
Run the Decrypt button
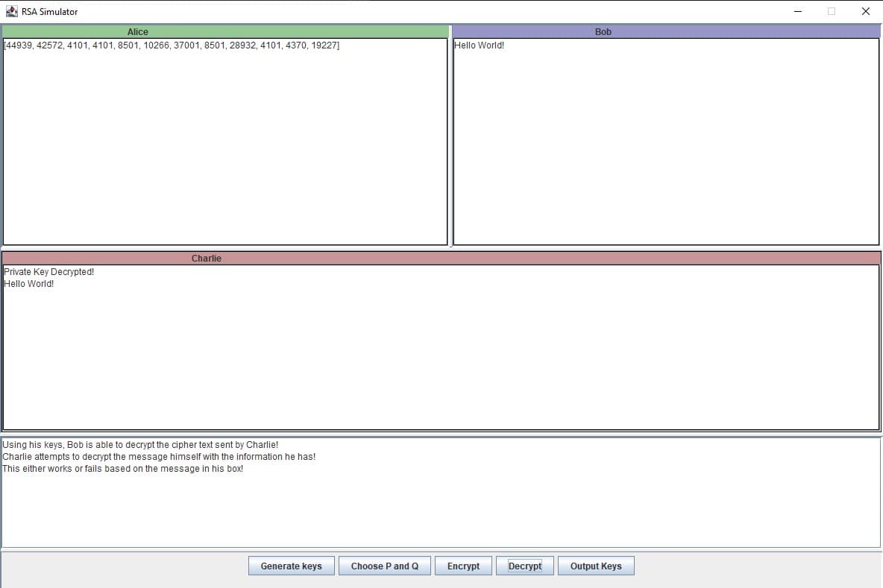click(x=525, y=566)
